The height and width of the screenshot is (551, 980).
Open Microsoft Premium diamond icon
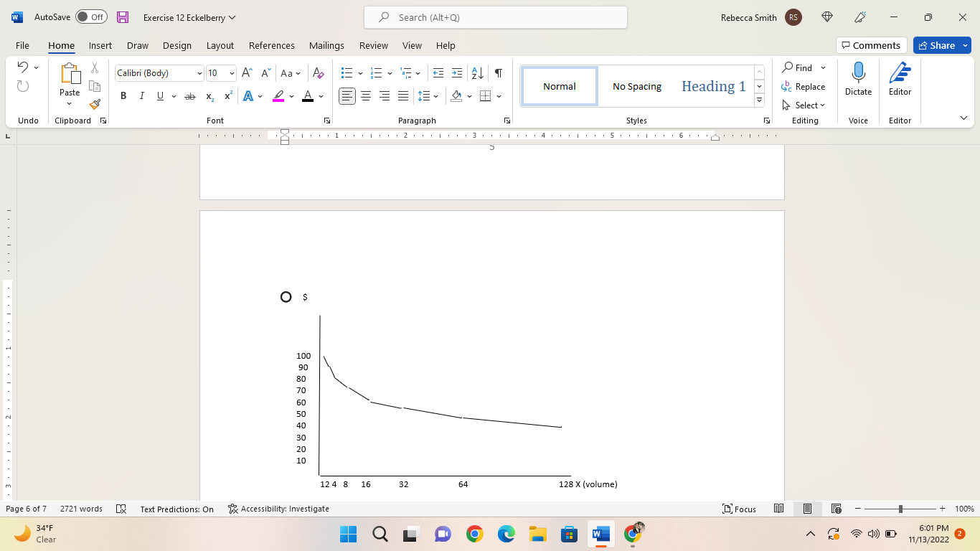coord(827,17)
